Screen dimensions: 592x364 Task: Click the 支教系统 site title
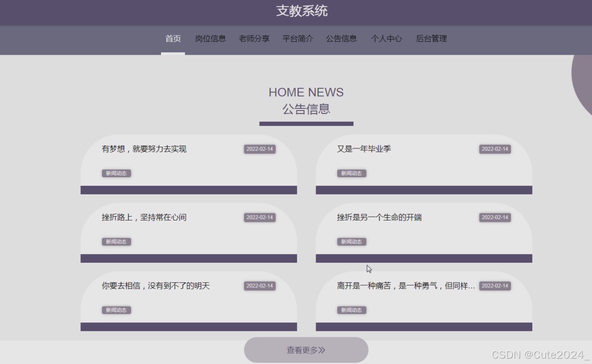(301, 11)
